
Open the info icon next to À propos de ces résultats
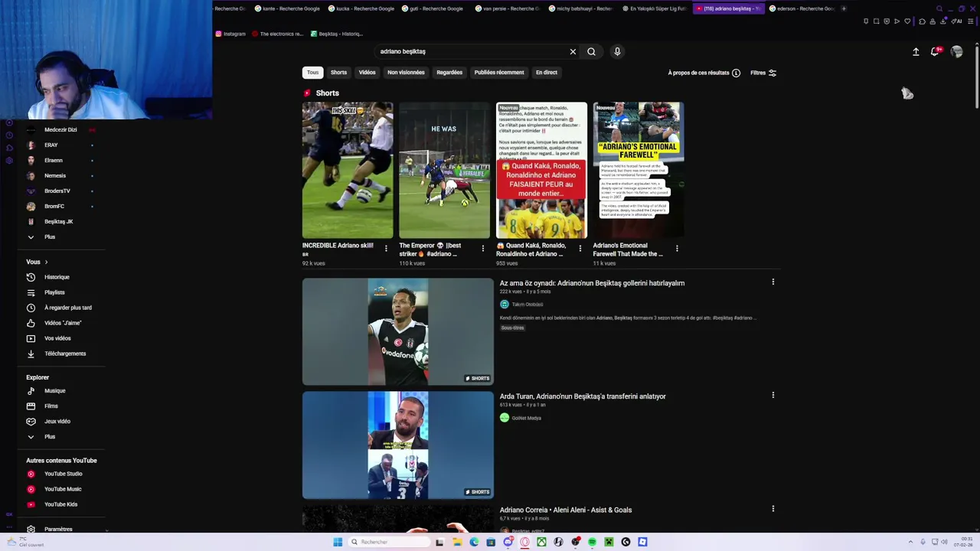[x=736, y=73]
